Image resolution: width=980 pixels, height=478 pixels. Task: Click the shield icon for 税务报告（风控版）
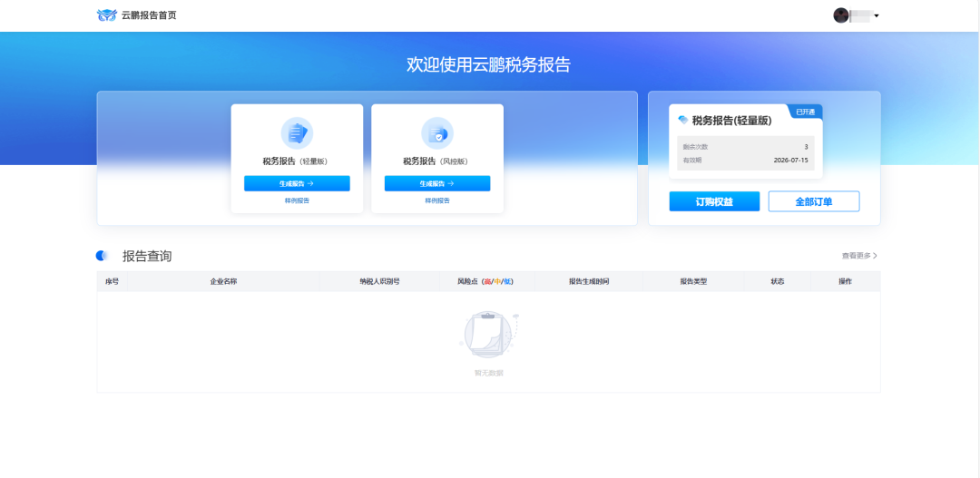tap(436, 133)
